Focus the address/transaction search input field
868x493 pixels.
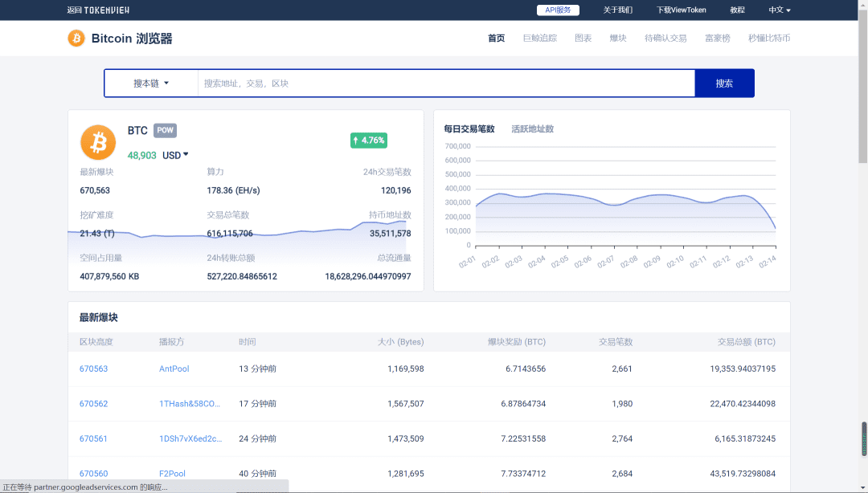tap(446, 84)
